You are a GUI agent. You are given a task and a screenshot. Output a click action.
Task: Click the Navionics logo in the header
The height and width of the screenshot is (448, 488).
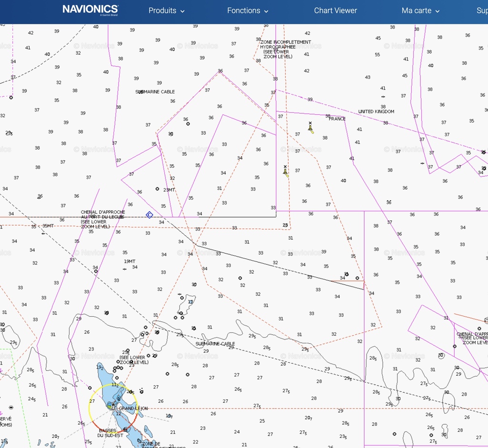point(90,10)
